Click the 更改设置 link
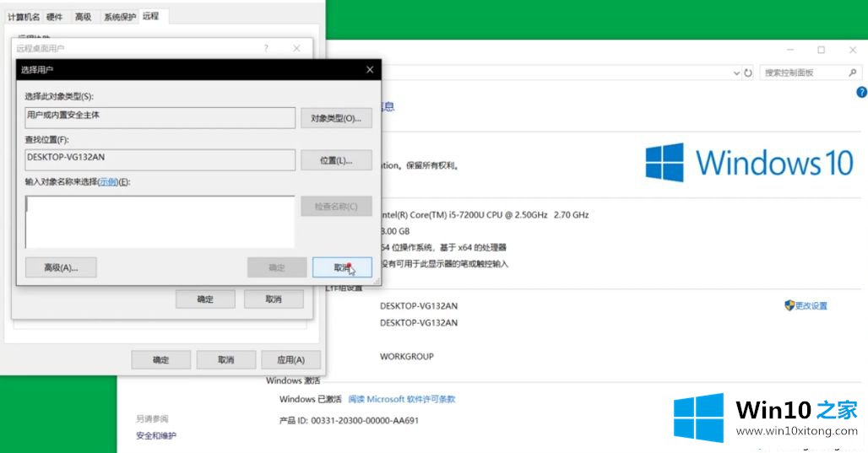 pyautogui.click(x=811, y=306)
